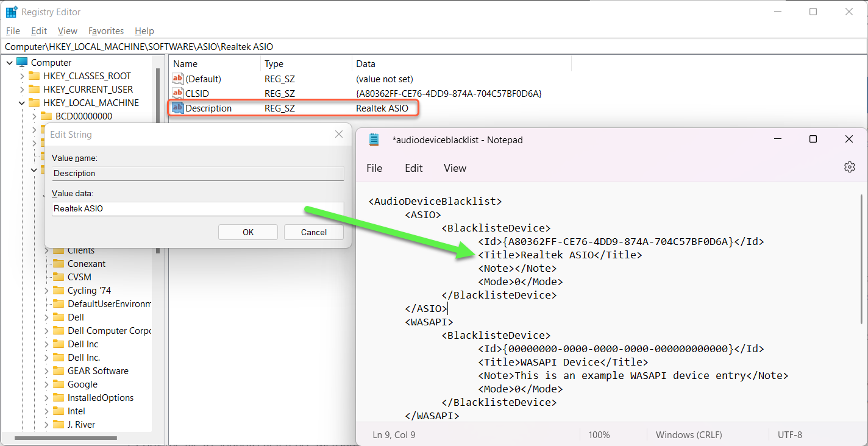Click the Notepad app icon in title bar
Viewport: 868px width, 446px height.
click(x=374, y=140)
